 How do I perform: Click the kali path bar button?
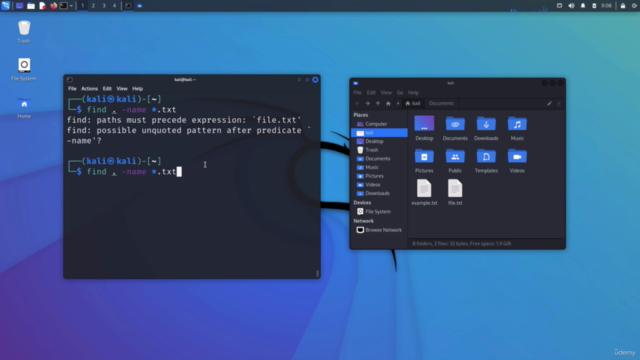pyautogui.click(x=413, y=104)
